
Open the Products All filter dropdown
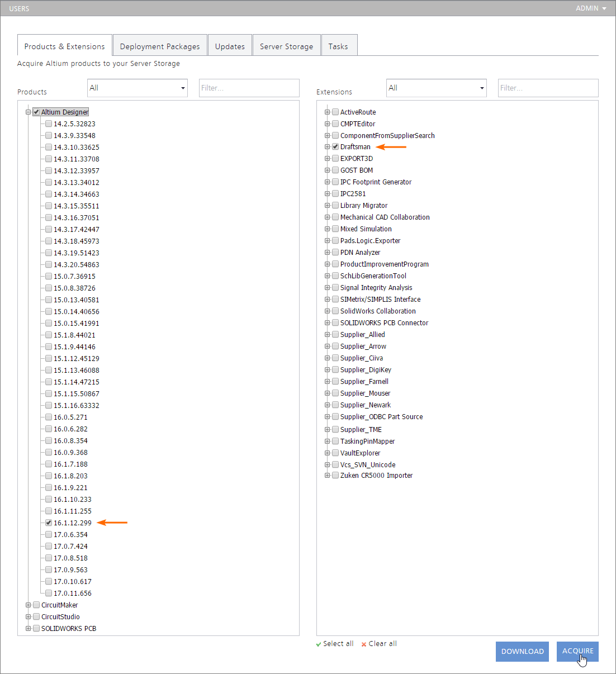(x=138, y=88)
